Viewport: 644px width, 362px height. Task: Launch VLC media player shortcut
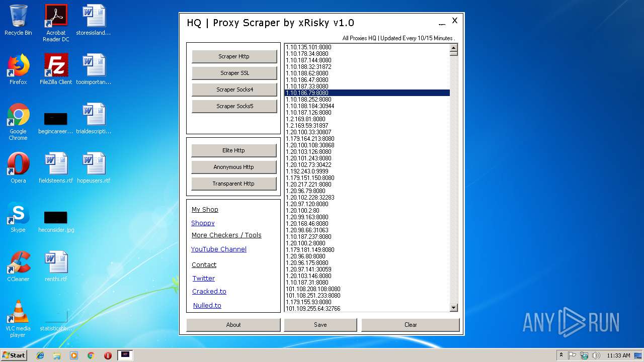point(18,318)
